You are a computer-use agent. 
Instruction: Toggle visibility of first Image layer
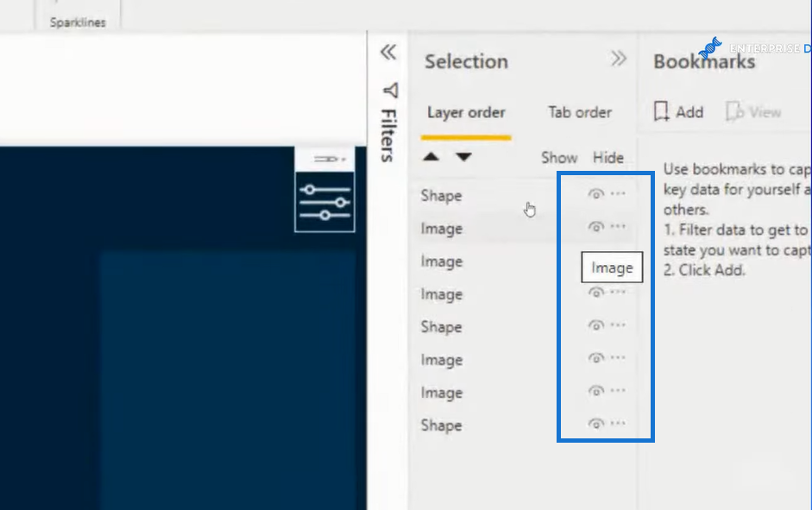596,227
